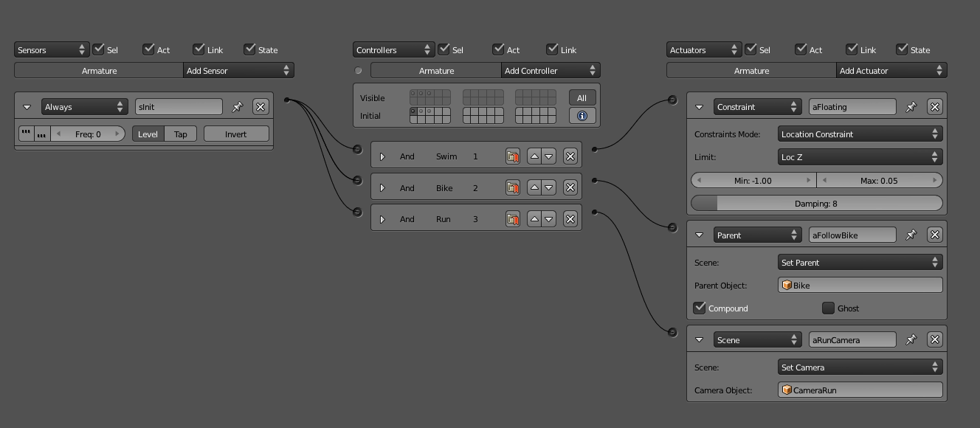Open the Actuators menu
This screenshot has width=980, height=428.
pos(703,50)
